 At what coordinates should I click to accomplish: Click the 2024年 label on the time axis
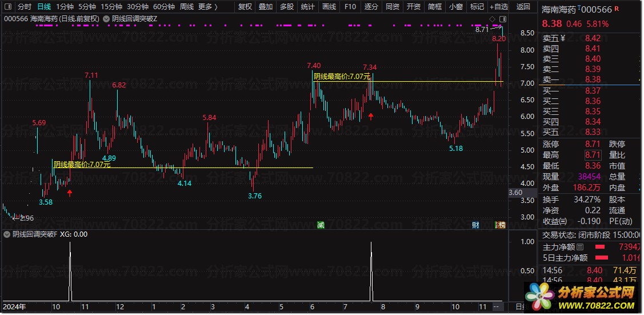(14, 307)
